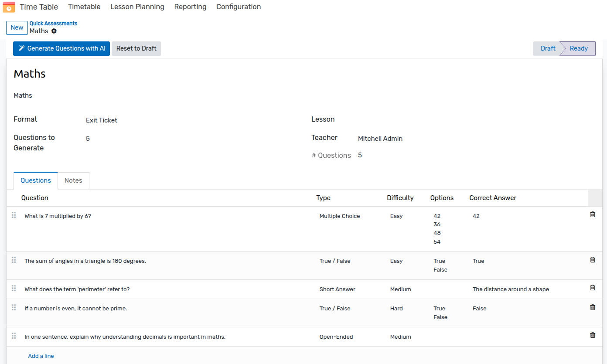The width and height of the screenshot is (607, 364).
Task: Open the gear settings icon beside Maths
Action: 54,31
